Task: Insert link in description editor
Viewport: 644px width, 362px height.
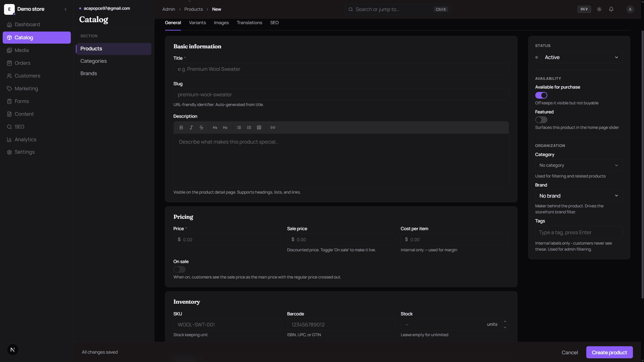Action: pos(273,127)
